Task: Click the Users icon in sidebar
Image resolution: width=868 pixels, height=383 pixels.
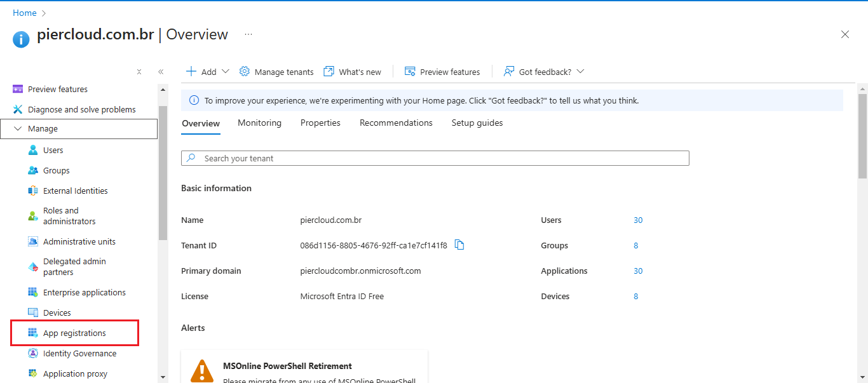Action: coord(33,151)
